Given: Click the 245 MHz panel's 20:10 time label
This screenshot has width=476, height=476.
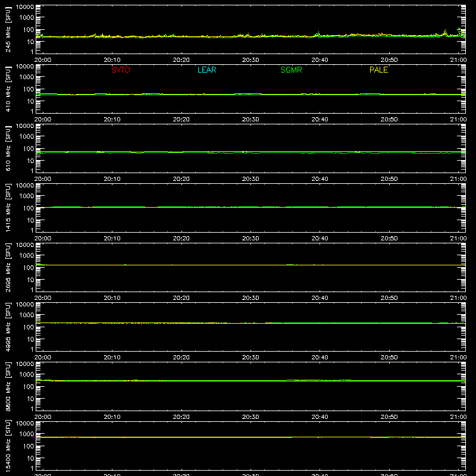Looking at the screenshot, I should 112,60.
